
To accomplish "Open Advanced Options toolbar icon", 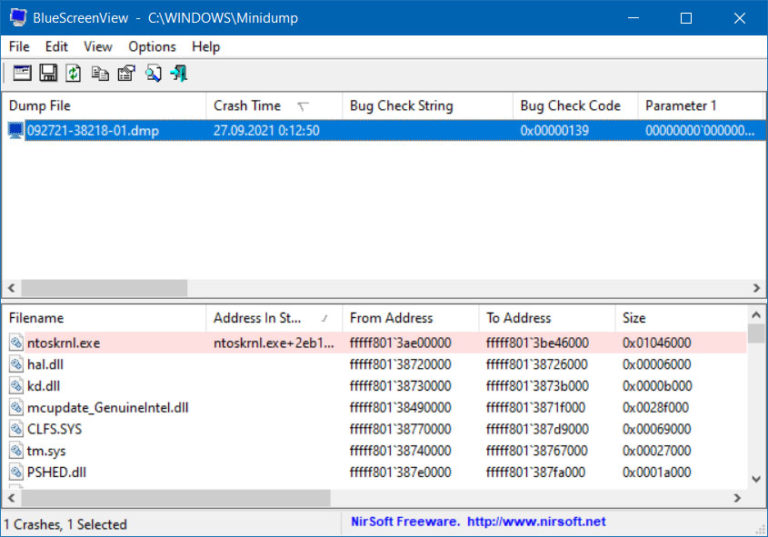I will [22, 73].
